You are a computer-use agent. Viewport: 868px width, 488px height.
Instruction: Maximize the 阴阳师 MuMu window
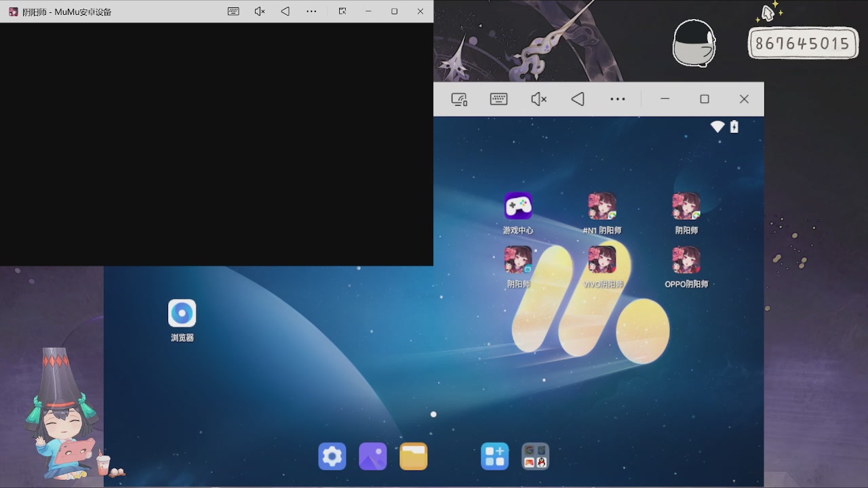(x=395, y=12)
